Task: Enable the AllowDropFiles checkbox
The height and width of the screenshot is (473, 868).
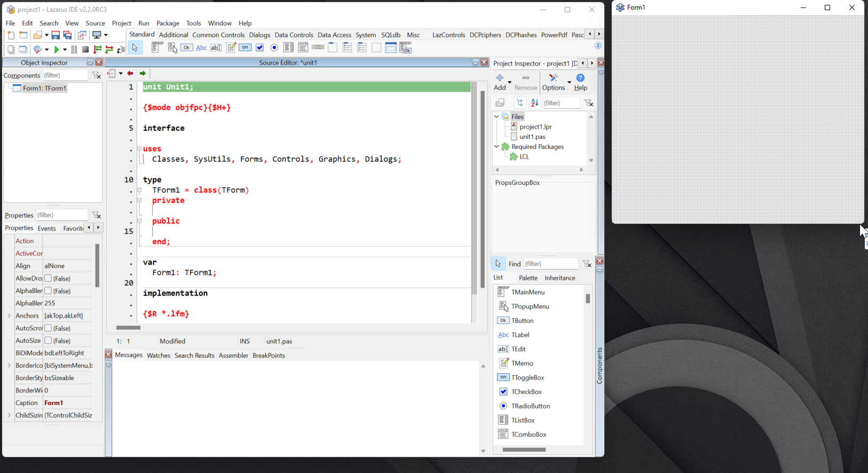Action: coord(48,278)
